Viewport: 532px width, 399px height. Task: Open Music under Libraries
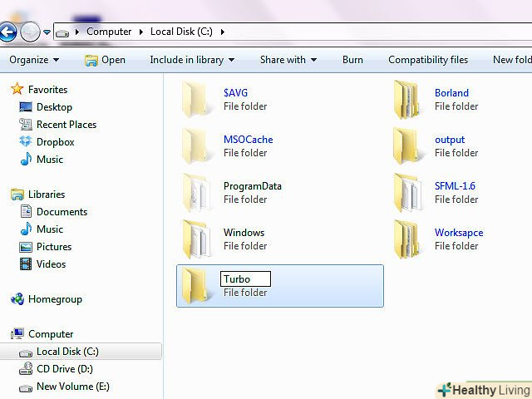click(x=50, y=229)
